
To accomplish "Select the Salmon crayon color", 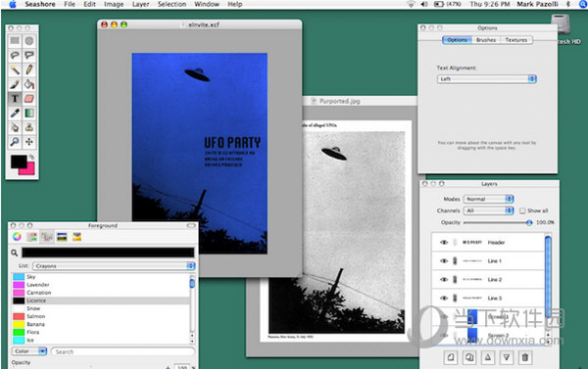I will pyautogui.click(x=101, y=316).
